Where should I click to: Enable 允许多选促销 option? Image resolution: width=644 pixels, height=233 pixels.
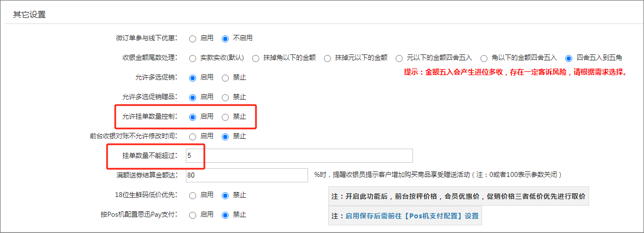coord(192,77)
